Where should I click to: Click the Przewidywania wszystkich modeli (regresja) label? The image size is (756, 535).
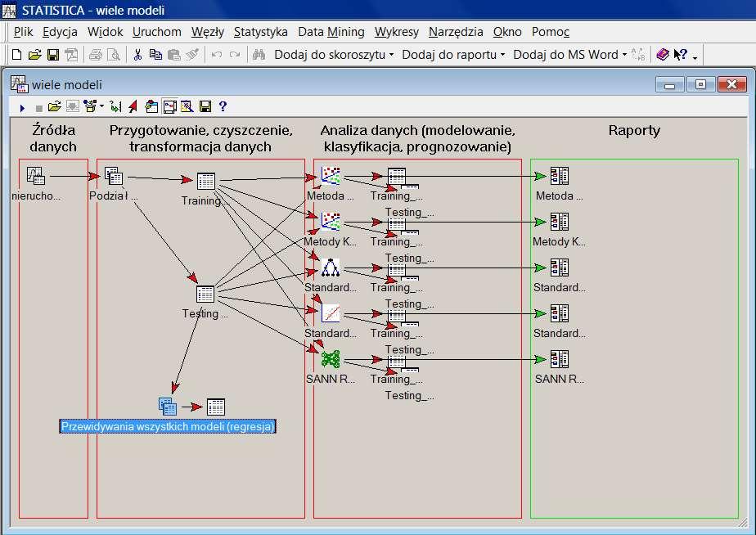tap(168, 426)
